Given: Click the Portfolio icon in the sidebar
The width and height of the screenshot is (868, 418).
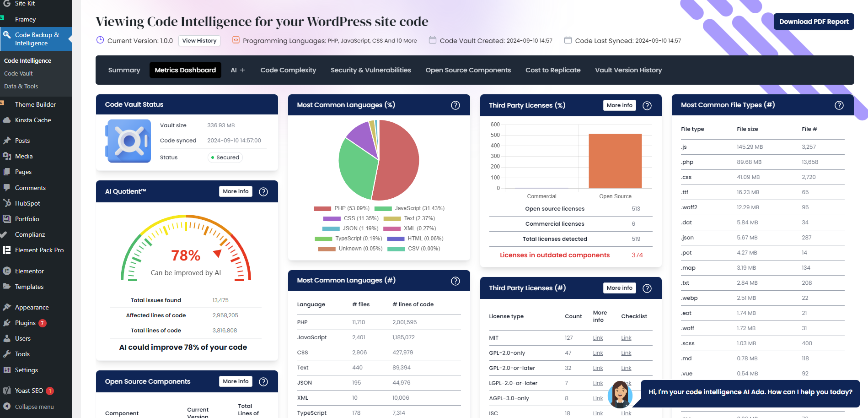Looking at the screenshot, I should (x=6, y=219).
